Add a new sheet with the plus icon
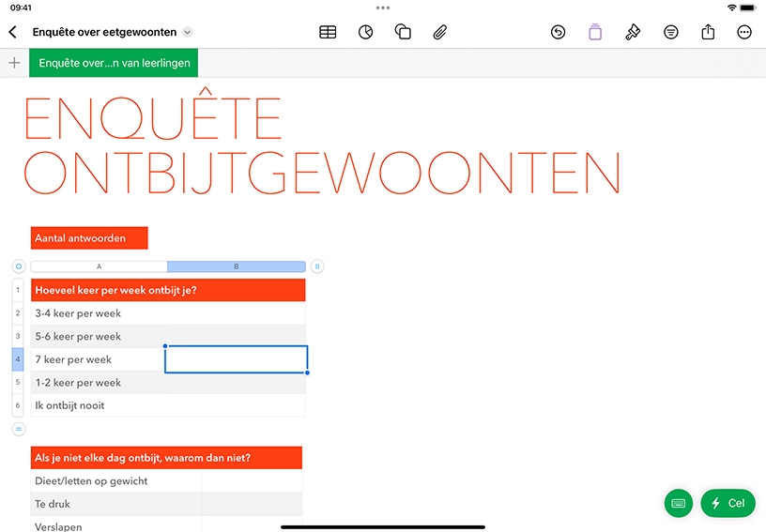The image size is (766, 532). [15, 63]
